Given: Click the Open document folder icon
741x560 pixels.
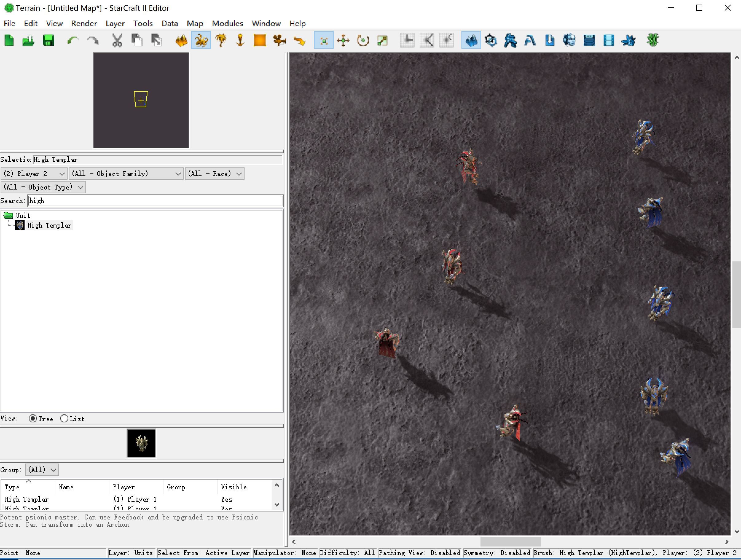Looking at the screenshot, I should tap(29, 41).
